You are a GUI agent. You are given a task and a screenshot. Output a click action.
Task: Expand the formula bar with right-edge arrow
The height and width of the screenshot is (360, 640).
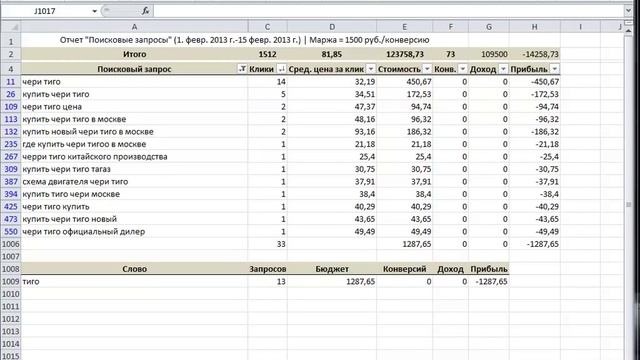tap(628, 11)
